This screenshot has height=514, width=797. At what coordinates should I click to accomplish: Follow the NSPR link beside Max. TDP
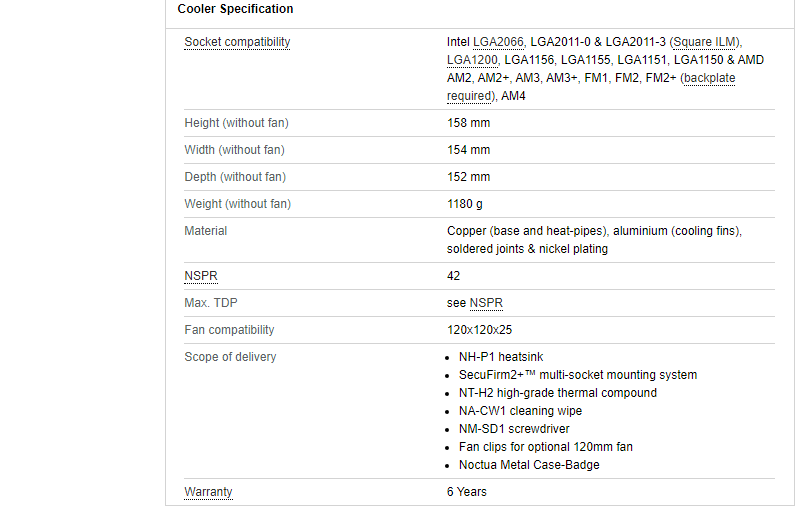pos(486,303)
